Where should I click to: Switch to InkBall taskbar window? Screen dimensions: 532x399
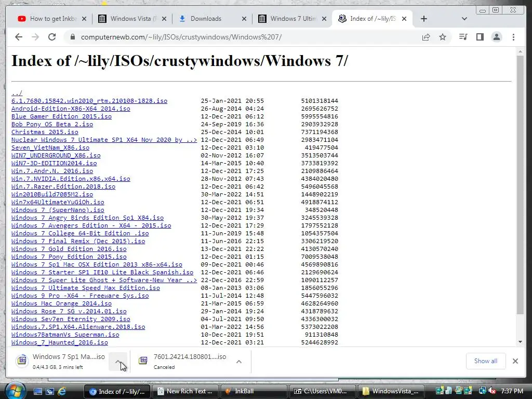point(254,391)
